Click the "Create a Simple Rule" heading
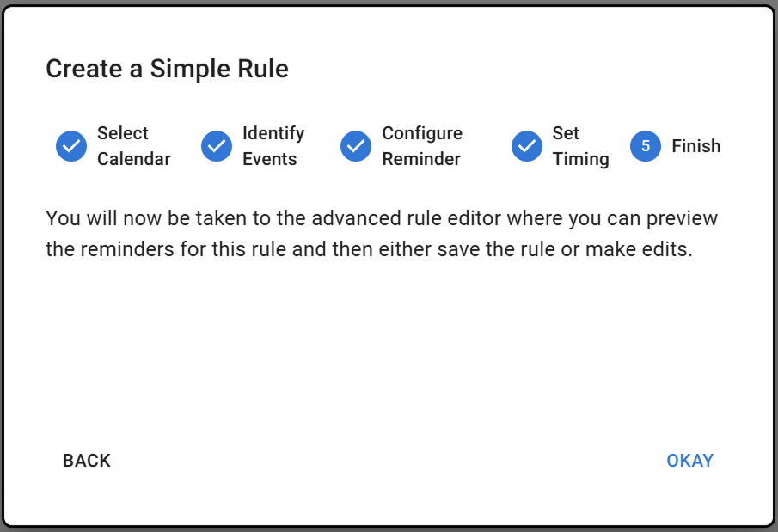Viewport: 778px width, 532px height. 167,69
